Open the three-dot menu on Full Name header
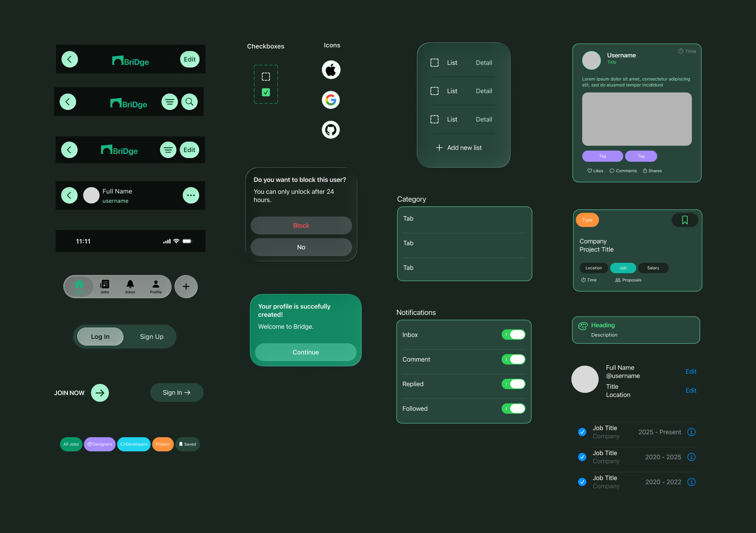The height and width of the screenshot is (533, 756). click(191, 195)
